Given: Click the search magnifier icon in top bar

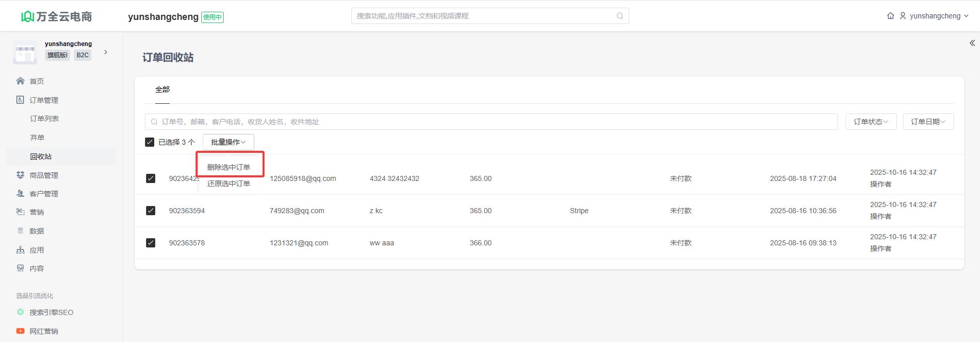Looking at the screenshot, I should pos(619,16).
